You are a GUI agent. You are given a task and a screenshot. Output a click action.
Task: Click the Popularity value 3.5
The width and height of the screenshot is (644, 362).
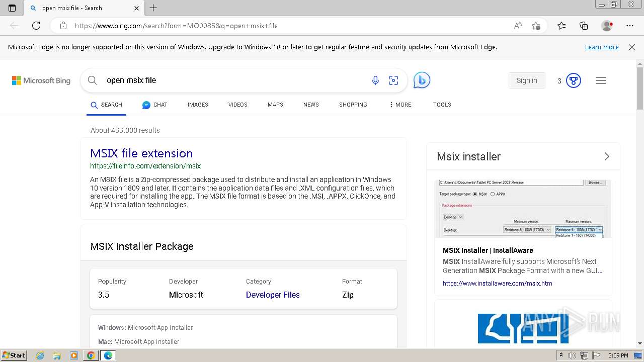(104, 295)
